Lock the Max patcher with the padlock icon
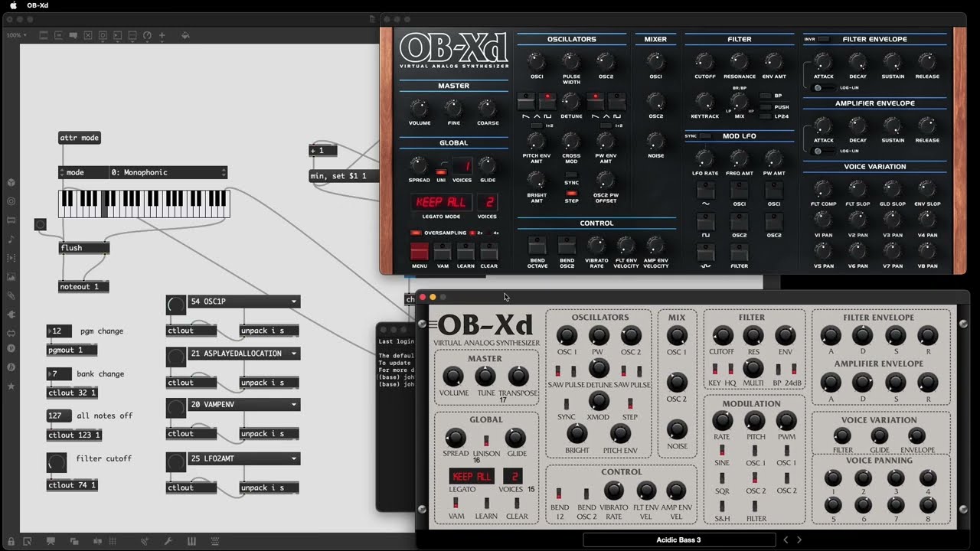 [11, 541]
